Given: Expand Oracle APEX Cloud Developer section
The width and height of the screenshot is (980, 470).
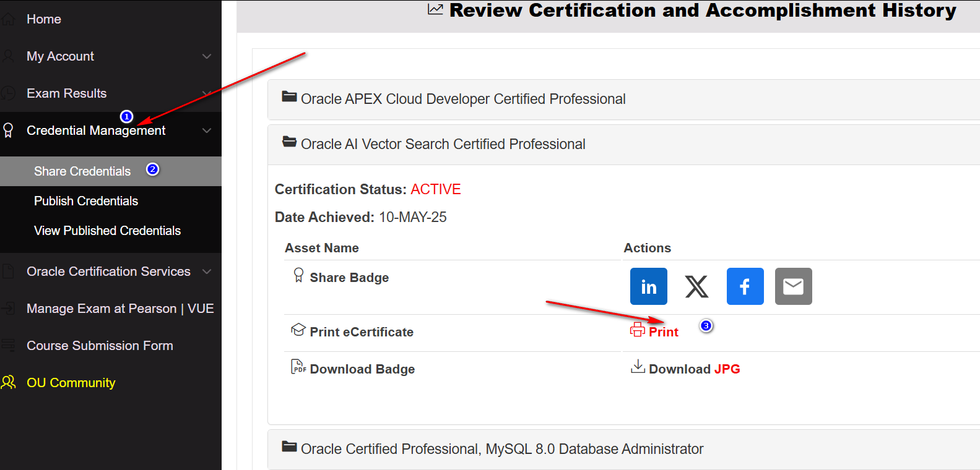Looking at the screenshot, I should 462,99.
